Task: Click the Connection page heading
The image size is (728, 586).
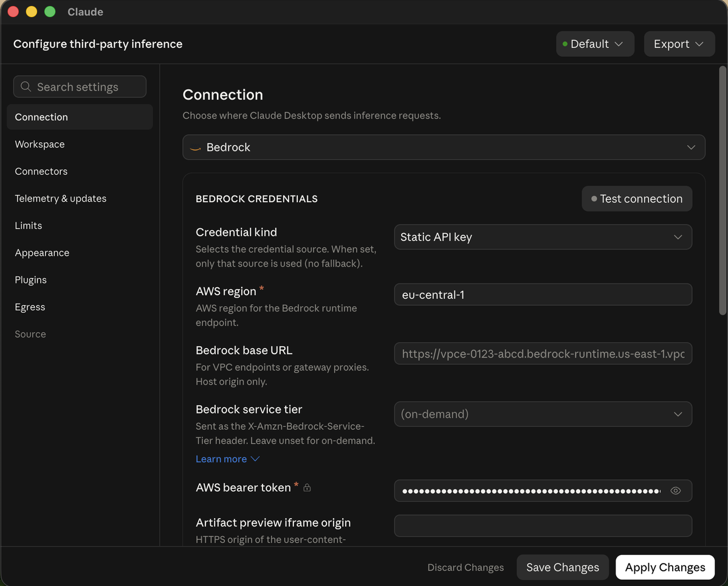Action: (x=222, y=95)
